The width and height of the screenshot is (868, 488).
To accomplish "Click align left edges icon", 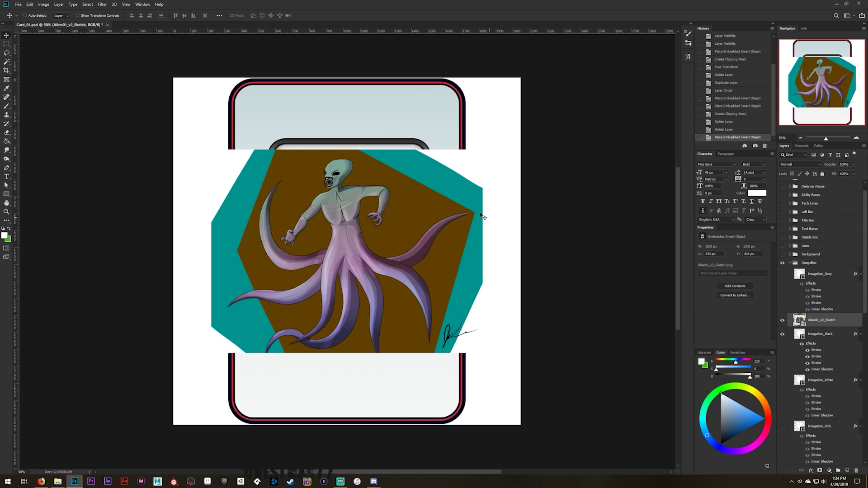I will (132, 15).
